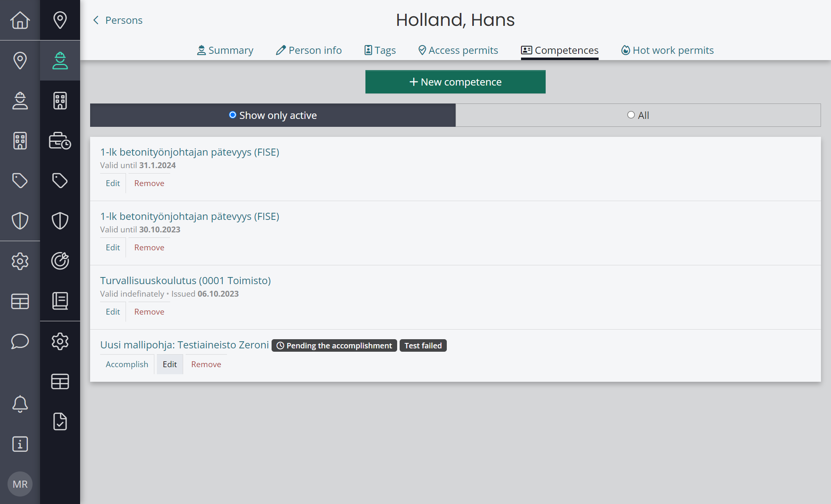831x504 pixels.
Task: Click the book icon in the dark sidebar
Action: (60, 301)
